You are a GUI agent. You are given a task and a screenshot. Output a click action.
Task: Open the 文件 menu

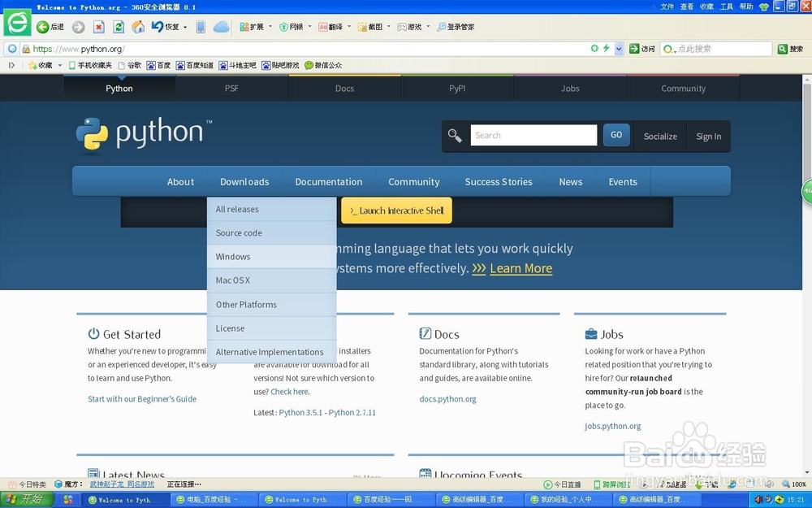pos(667,7)
